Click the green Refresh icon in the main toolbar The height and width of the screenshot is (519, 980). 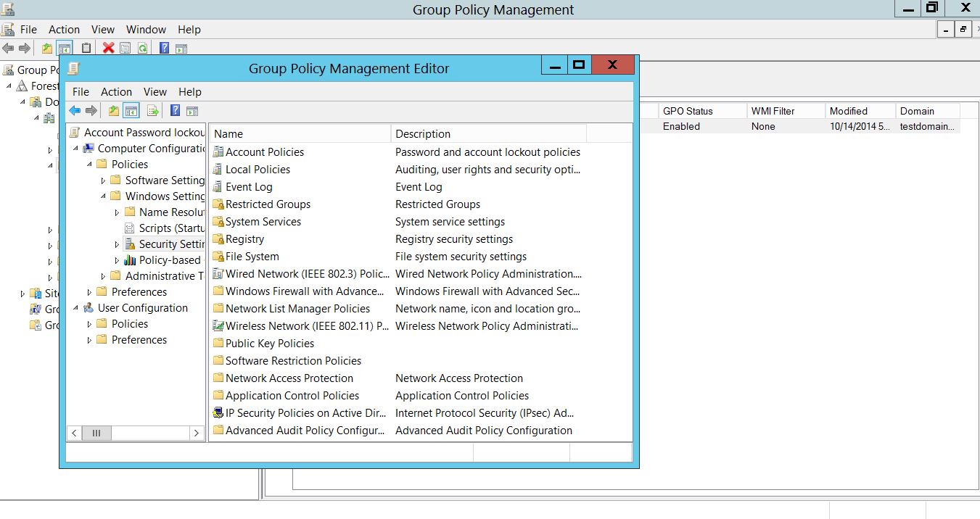(143, 49)
